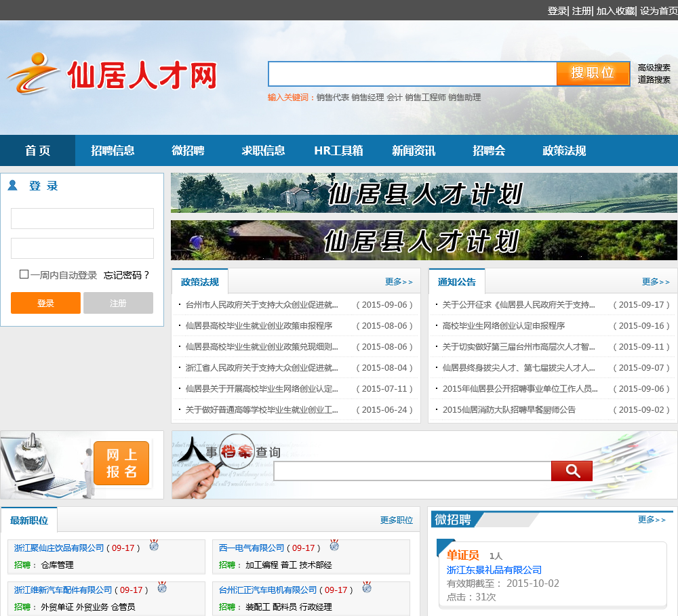Viewport: 678px width, 616px height.
Task: Click medal icon next to 浙江聚仙庄饮品有限公司
Action: click(x=154, y=546)
